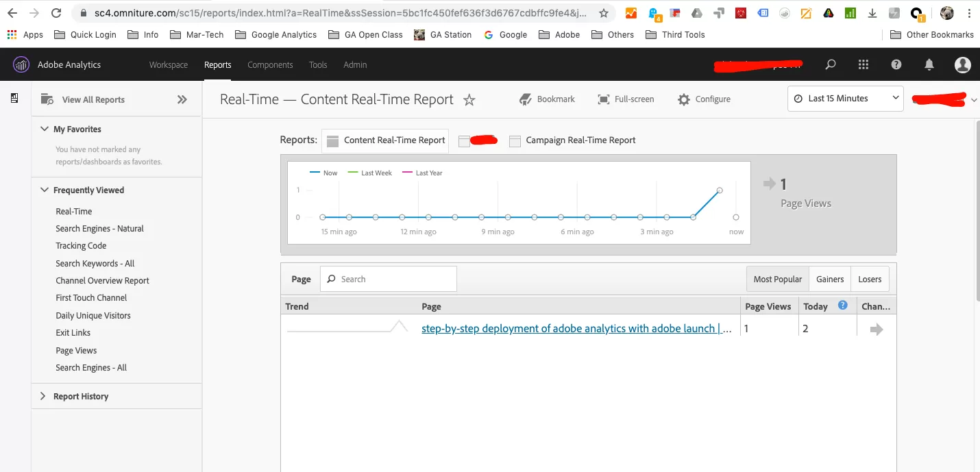The image size is (980, 472).
Task: Select Campaign Real-Time Report tab
Action: [573, 140]
